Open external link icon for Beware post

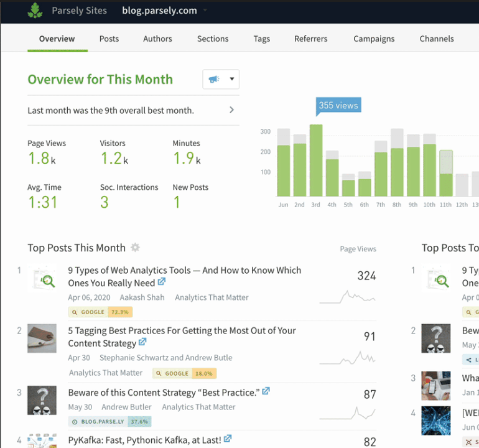tap(266, 391)
